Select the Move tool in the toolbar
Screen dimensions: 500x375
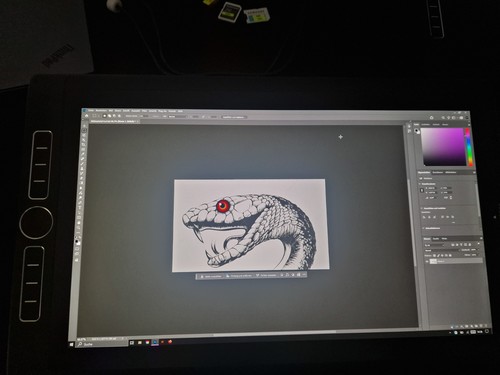point(84,126)
